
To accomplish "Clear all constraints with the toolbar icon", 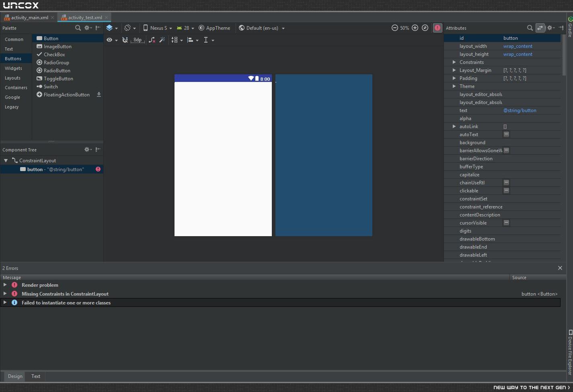I will pyautogui.click(x=152, y=40).
